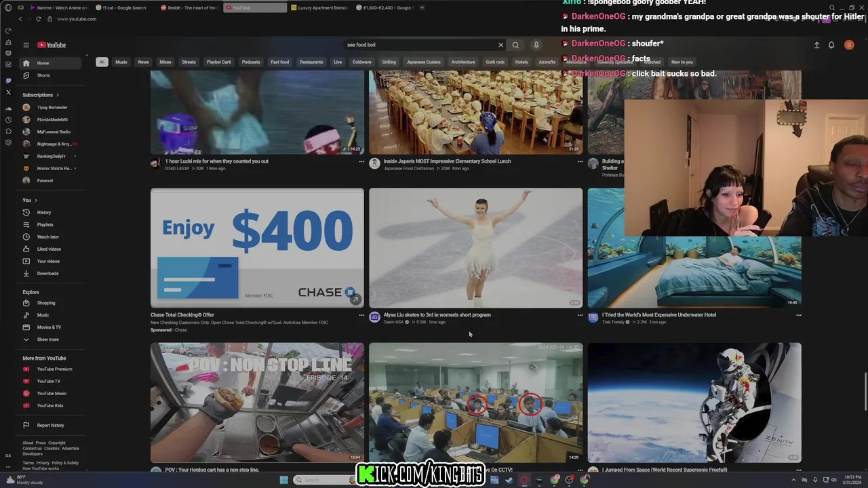Show hidden system tray icons
868x488 pixels.
(793, 480)
